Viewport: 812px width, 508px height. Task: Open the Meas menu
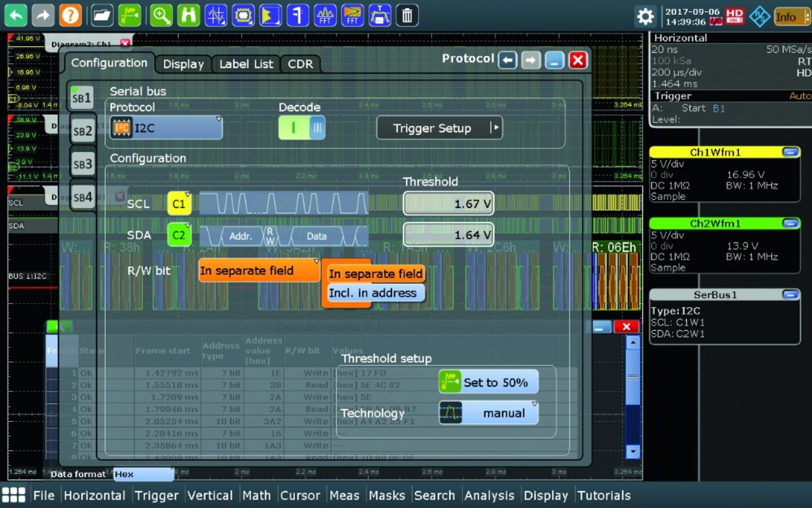[344, 495]
